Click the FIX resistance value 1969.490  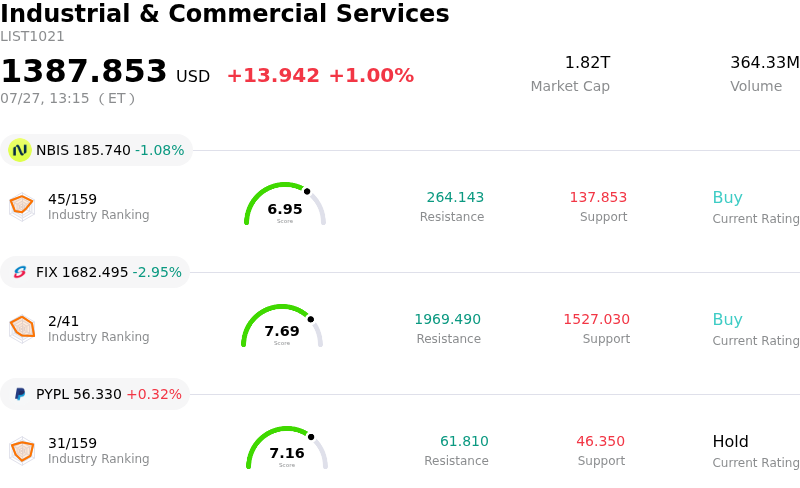[x=447, y=319]
